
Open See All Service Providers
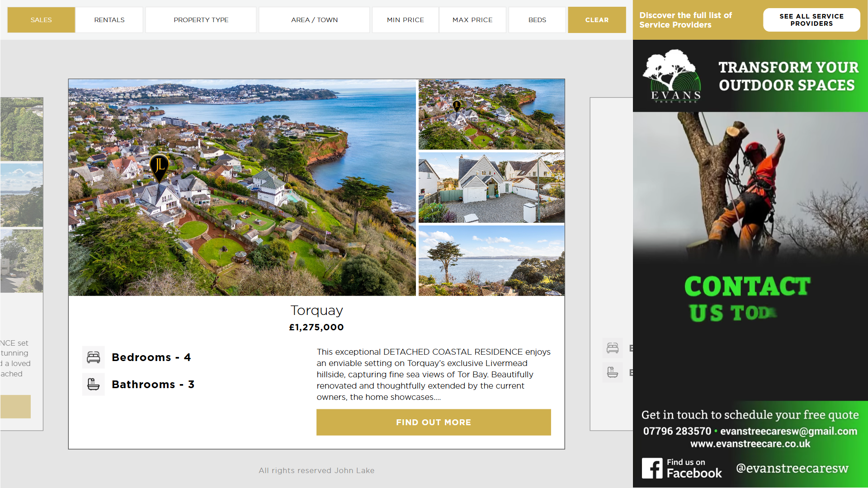pyautogui.click(x=811, y=20)
